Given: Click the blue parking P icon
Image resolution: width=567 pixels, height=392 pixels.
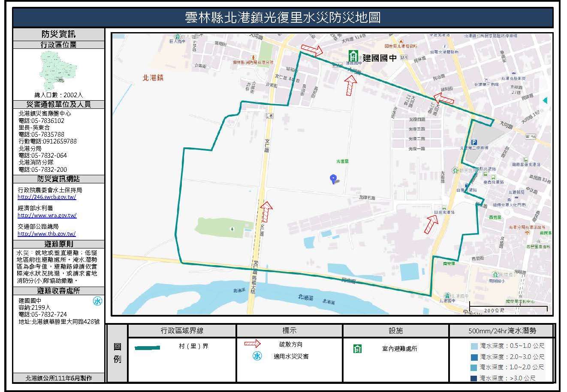Looking at the screenshot, I should click(x=474, y=143).
